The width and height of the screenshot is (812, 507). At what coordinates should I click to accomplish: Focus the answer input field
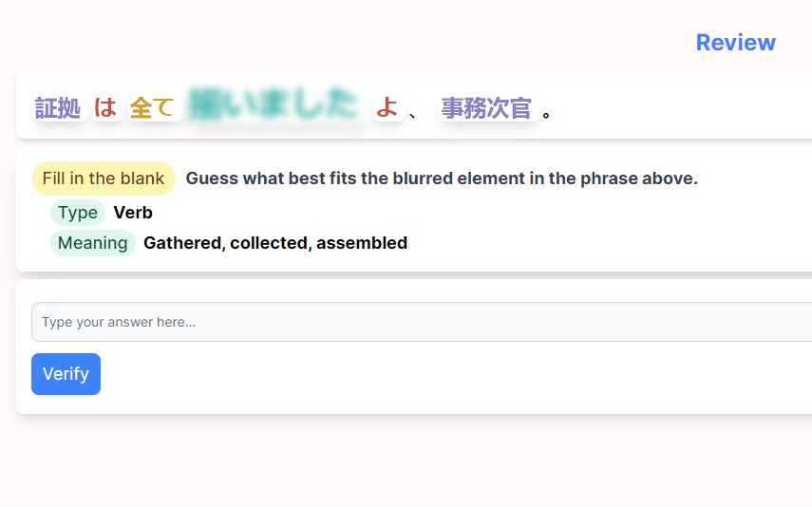[x=422, y=322]
